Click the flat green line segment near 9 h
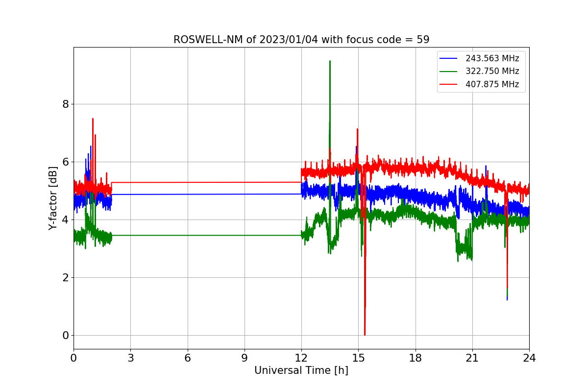588x392 pixels. tap(245, 235)
